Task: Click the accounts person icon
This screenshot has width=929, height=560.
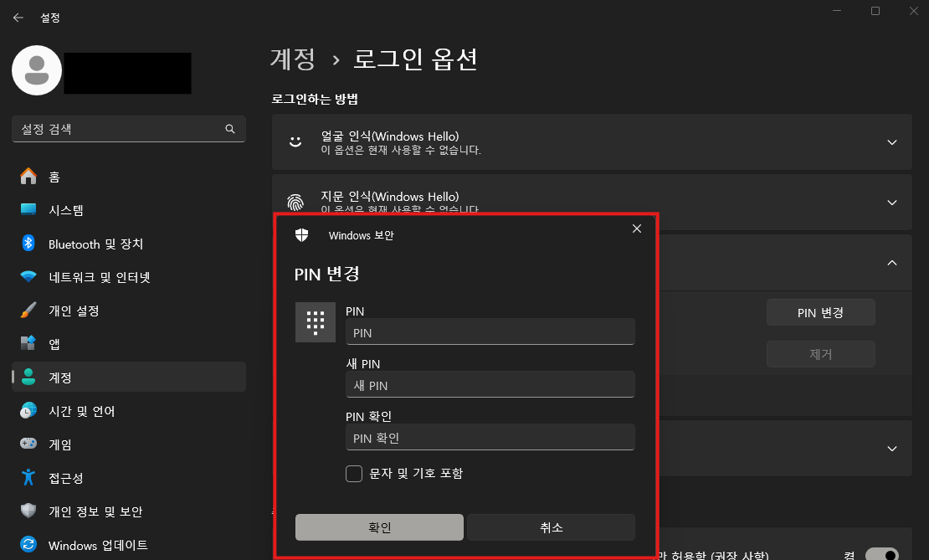Action: (28, 377)
